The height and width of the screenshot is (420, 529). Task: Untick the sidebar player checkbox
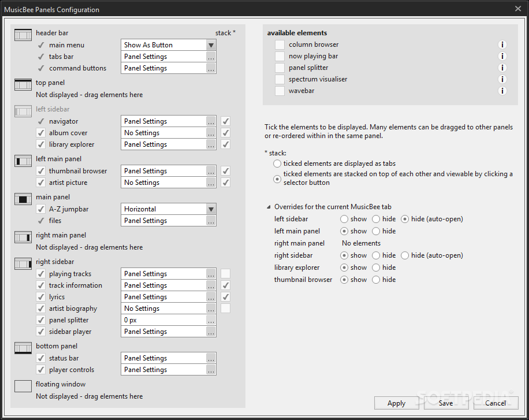click(41, 332)
